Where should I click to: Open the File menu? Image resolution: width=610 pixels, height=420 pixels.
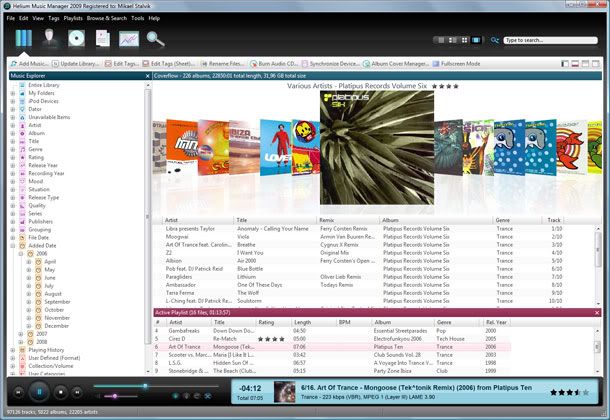(11, 18)
